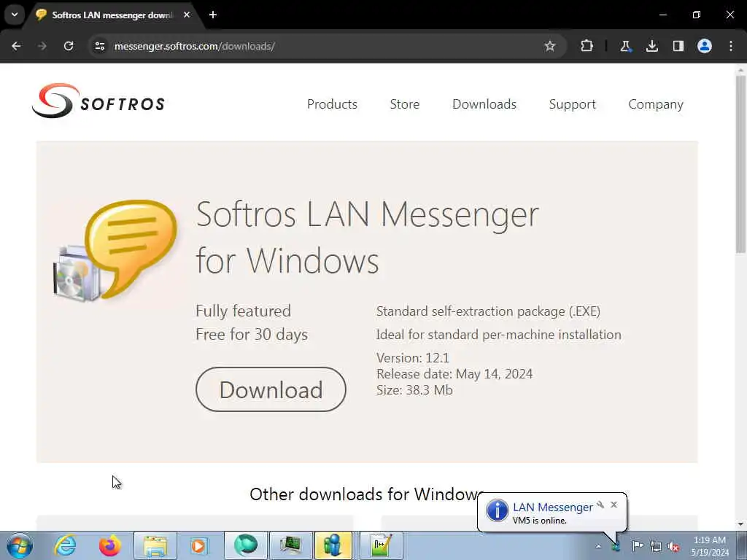Reload the current page
The image size is (747, 560).
(x=69, y=46)
